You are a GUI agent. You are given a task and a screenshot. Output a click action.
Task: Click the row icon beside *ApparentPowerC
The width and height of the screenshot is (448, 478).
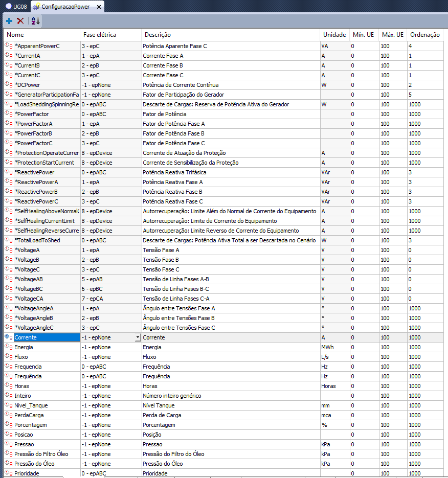(x=9, y=46)
